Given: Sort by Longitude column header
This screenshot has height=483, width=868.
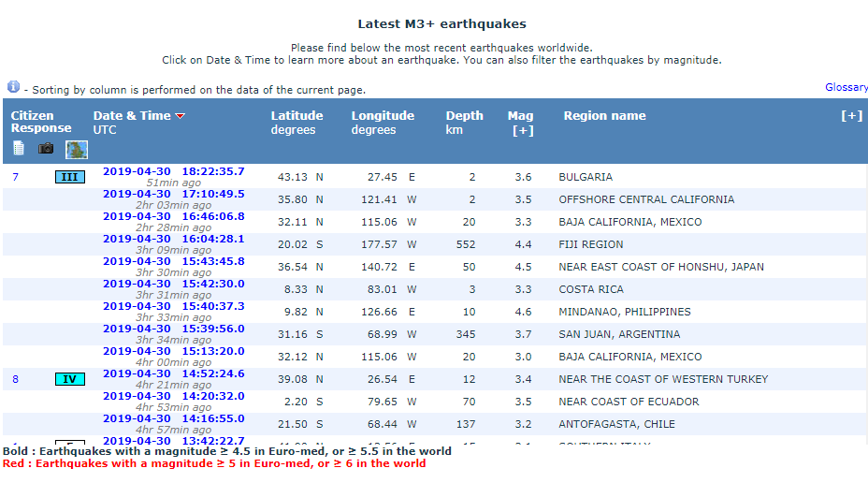Looking at the screenshot, I should (383, 116).
